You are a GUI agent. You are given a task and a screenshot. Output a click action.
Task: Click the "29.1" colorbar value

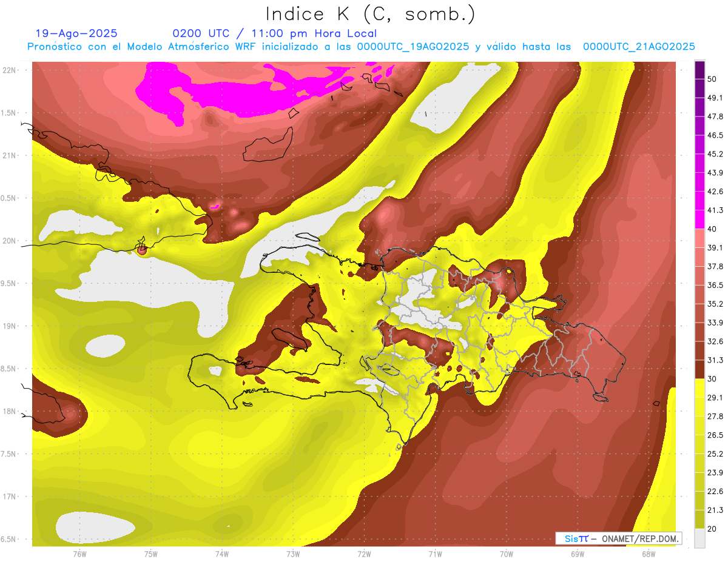(x=715, y=397)
